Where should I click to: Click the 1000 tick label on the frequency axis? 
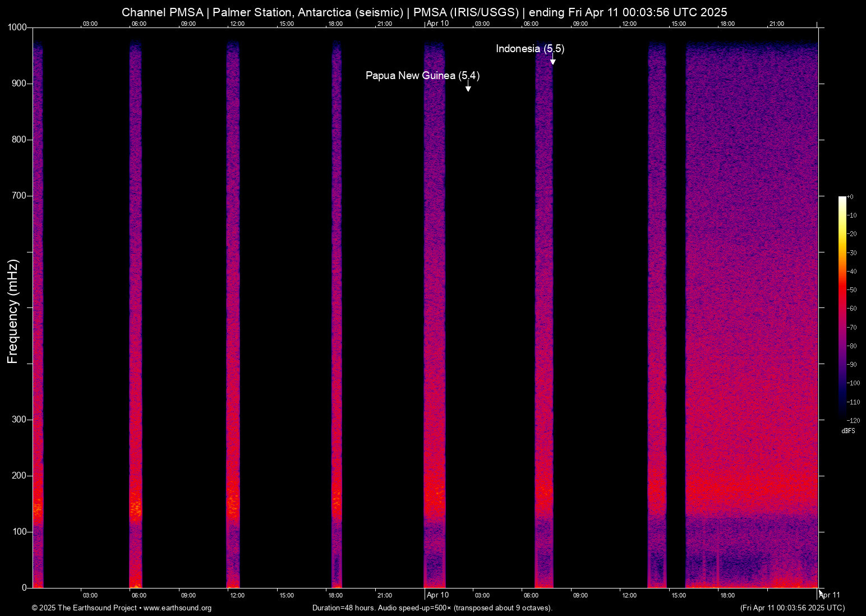coord(17,27)
